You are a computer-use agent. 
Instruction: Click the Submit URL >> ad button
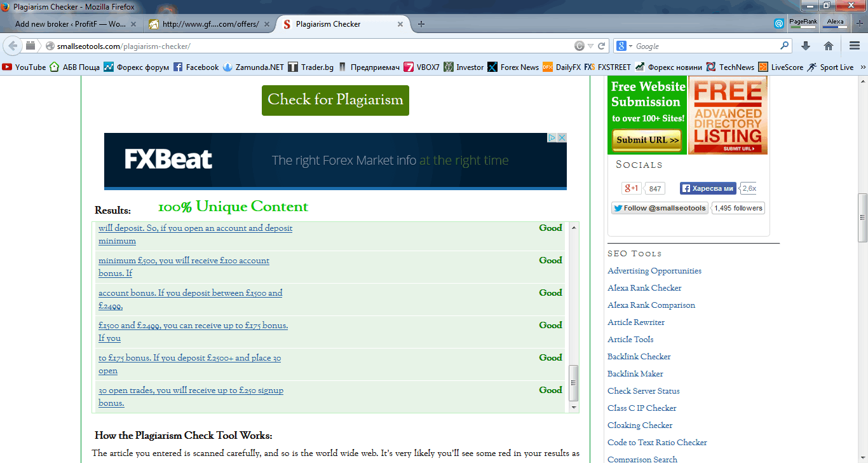click(648, 140)
